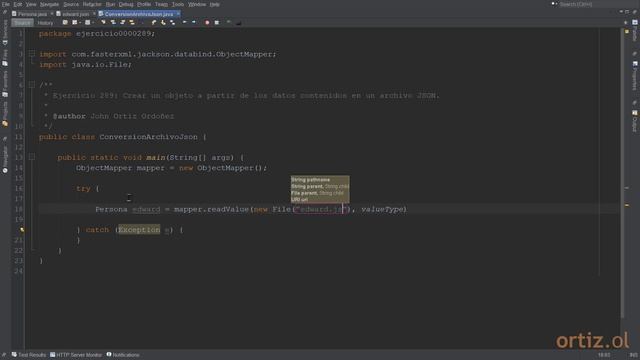Image resolution: width=640 pixels, height=360 pixels.
Task: Open the Navigate menu
Action: tap(49, 4)
